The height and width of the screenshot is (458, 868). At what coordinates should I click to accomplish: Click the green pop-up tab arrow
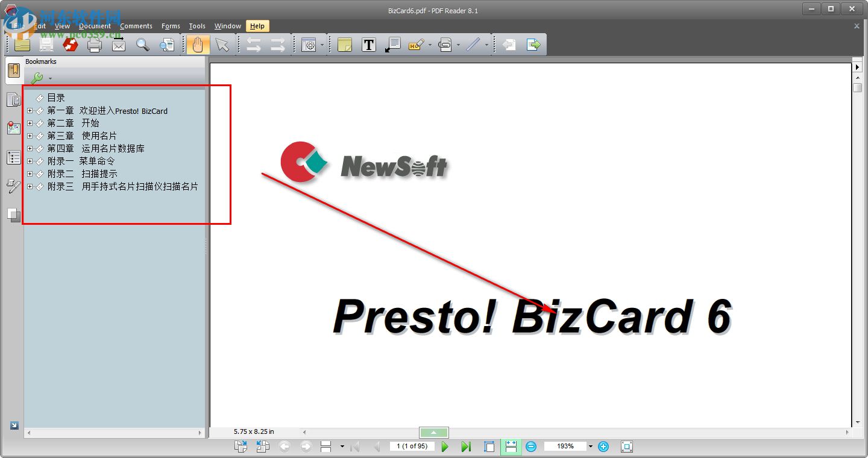[434, 432]
